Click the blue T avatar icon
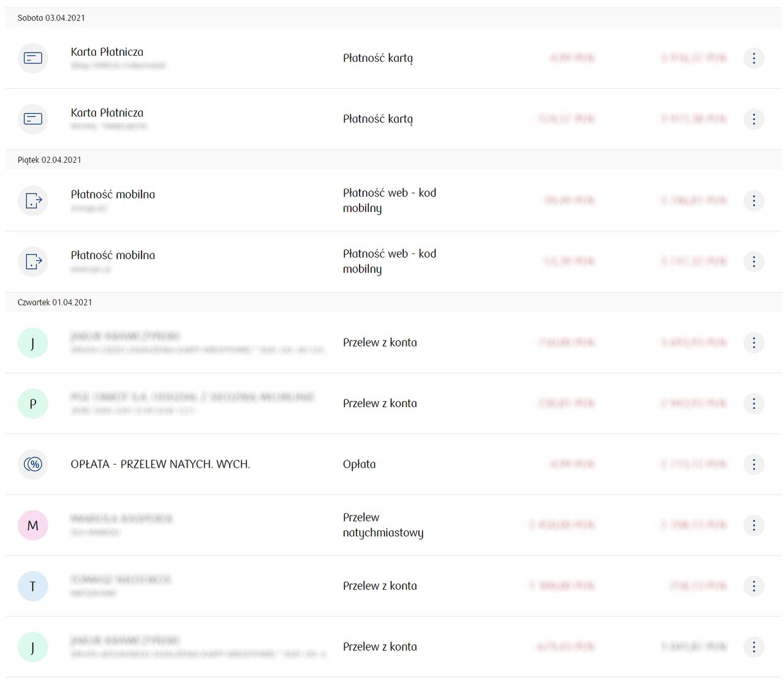This screenshot has height=682, width=784. tap(33, 586)
